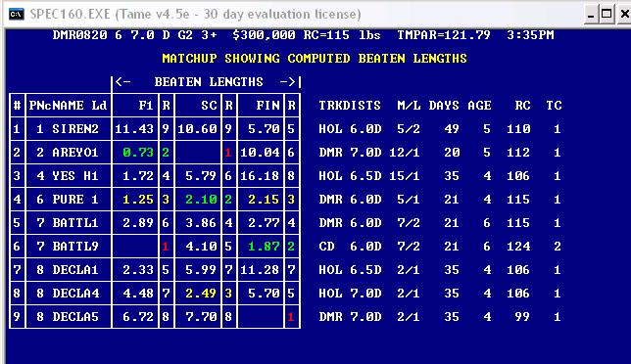The height and width of the screenshot is (364, 631).
Task: Click the 16.18 FIN value
Action: [260, 176]
